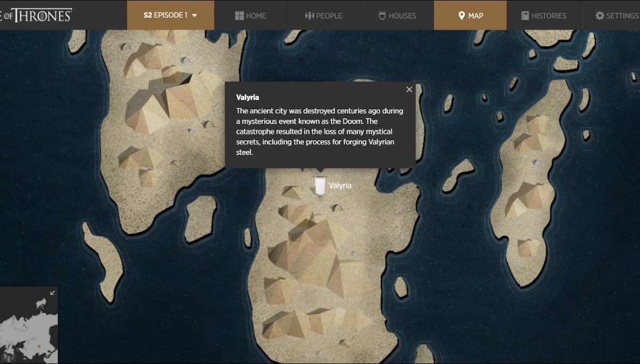Click the Map pin icon

click(462, 15)
